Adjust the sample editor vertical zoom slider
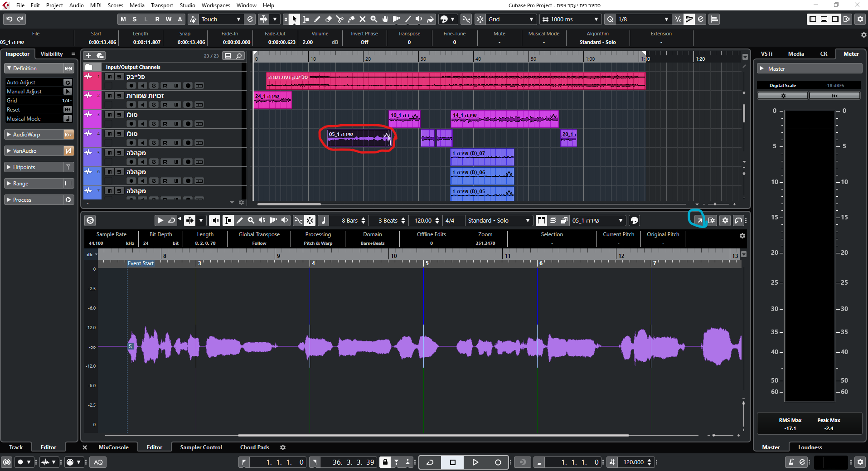 (743, 403)
